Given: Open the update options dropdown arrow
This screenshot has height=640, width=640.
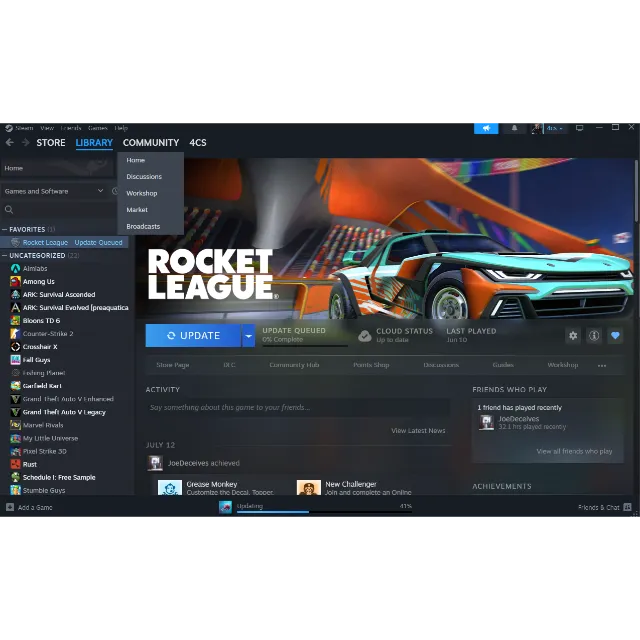Looking at the screenshot, I should tap(248, 336).
